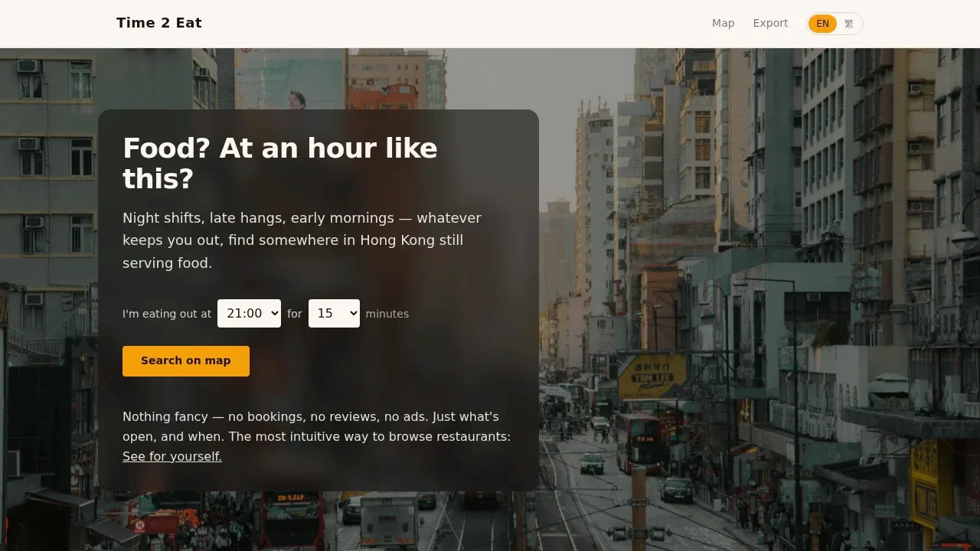Click the 'minutes' label after duration select
The height and width of the screenshot is (551, 980).
(x=387, y=314)
